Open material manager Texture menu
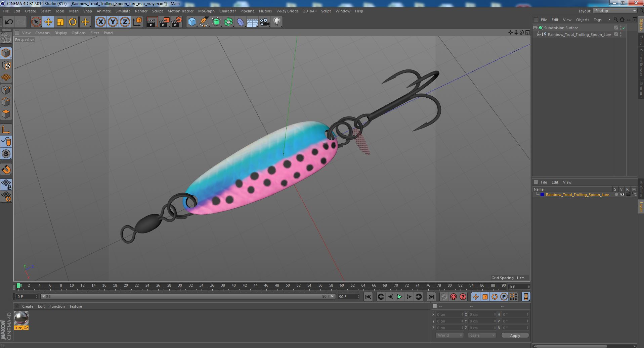This screenshot has width=644, height=348. pyautogui.click(x=76, y=306)
